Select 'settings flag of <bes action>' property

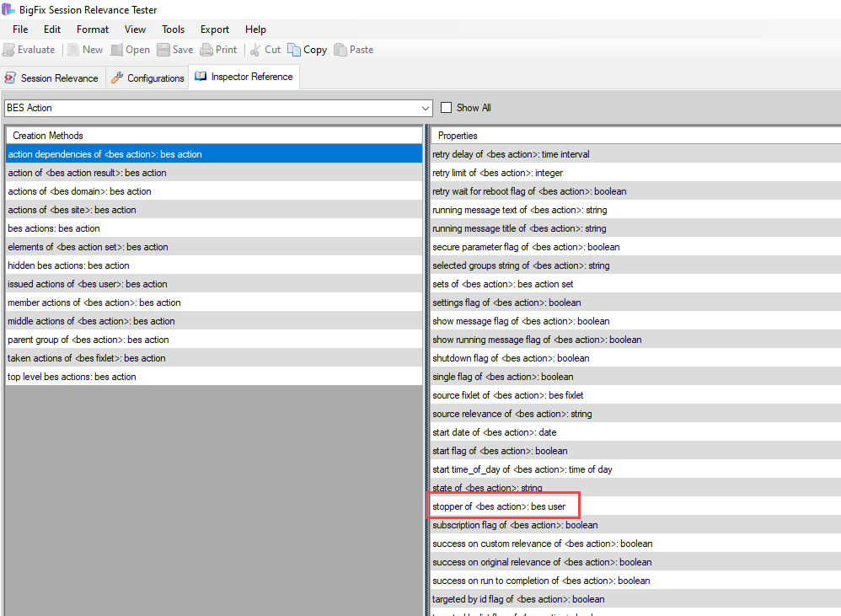coord(636,303)
